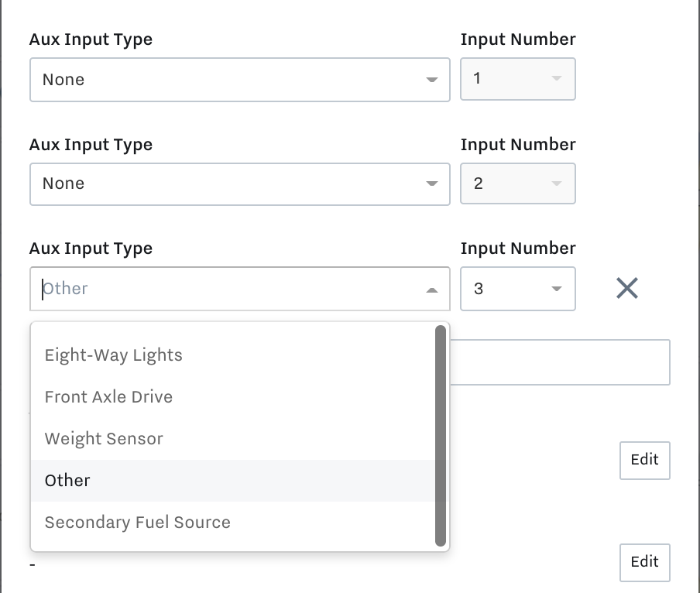
Task: Choose Front Axle Drive from list
Action: pyautogui.click(x=232, y=397)
